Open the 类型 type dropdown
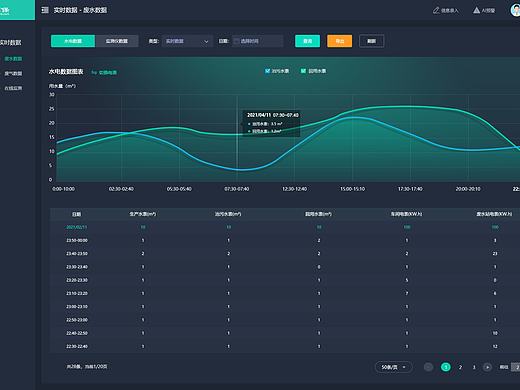 pyautogui.click(x=187, y=41)
